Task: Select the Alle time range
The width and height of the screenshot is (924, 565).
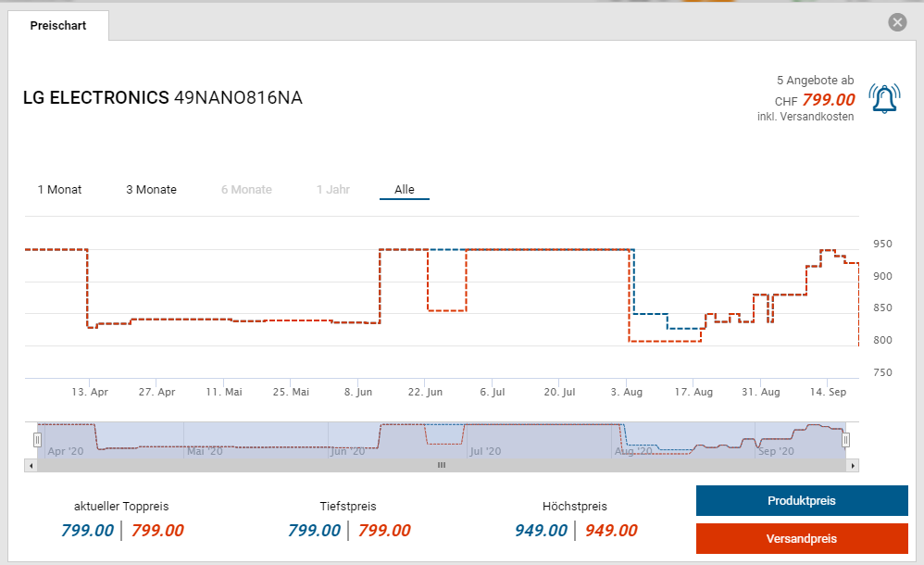Action: click(405, 189)
